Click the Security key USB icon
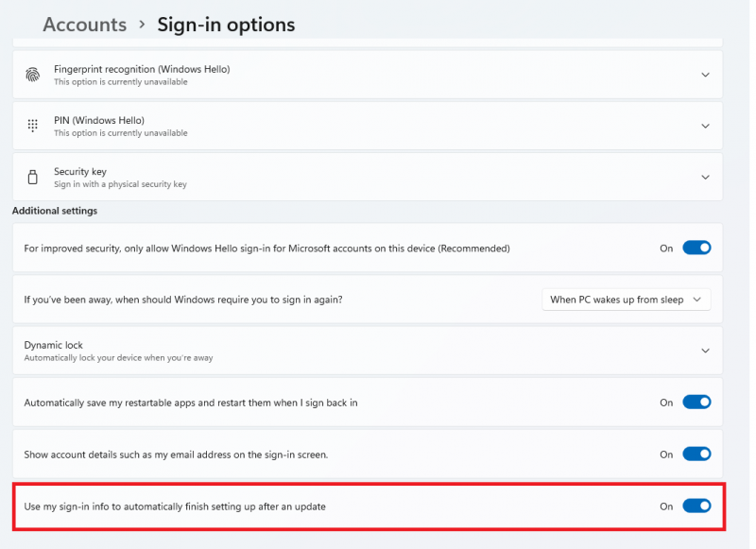Viewport: 756px width, 549px height. coord(33,177)
